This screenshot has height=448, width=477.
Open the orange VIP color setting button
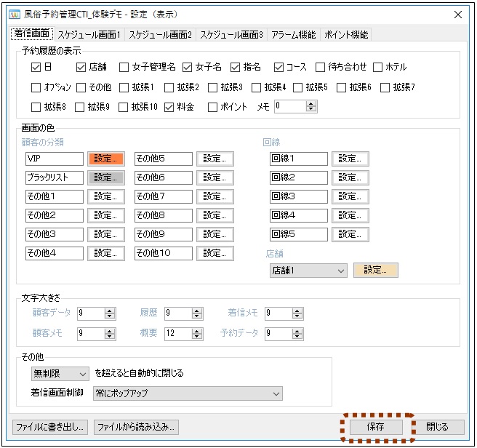point(105,159)
